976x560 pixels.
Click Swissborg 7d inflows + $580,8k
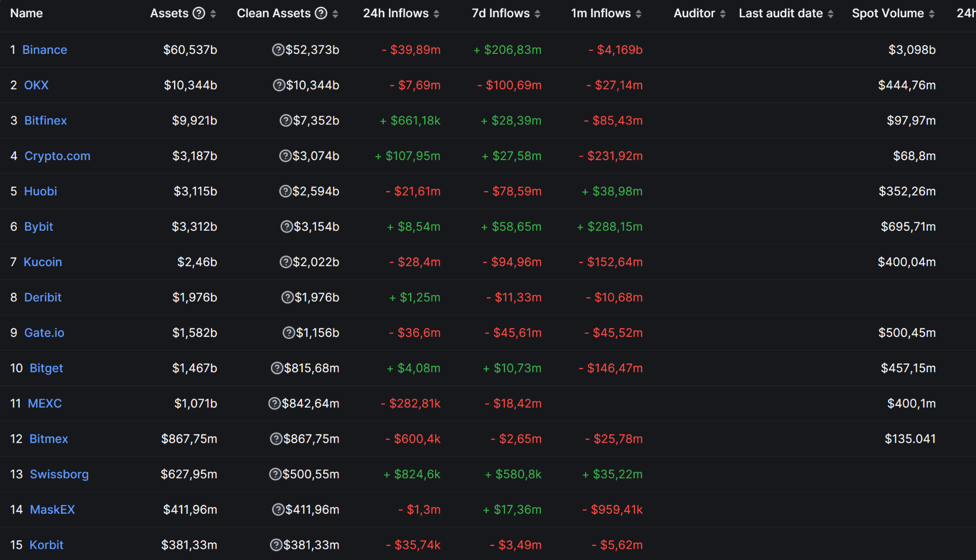click(513, 474)
